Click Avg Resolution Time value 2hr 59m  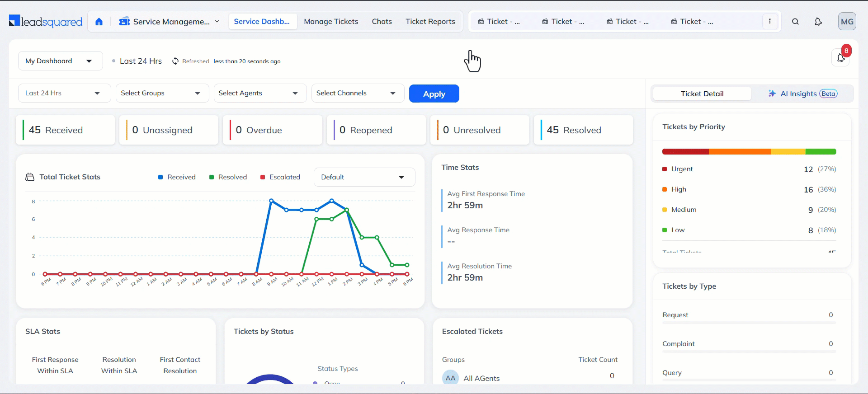(465, 277)
